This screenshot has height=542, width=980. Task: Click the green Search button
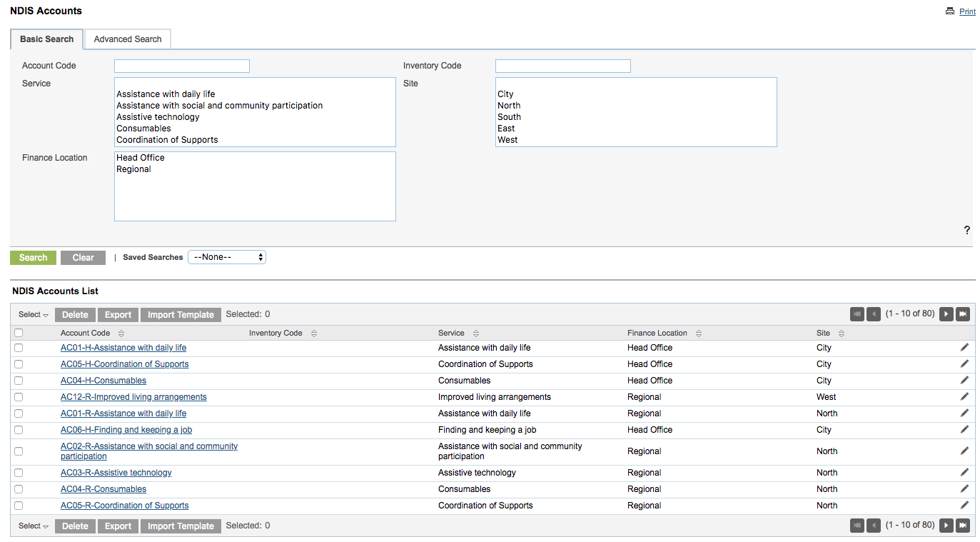coord(33,258)
